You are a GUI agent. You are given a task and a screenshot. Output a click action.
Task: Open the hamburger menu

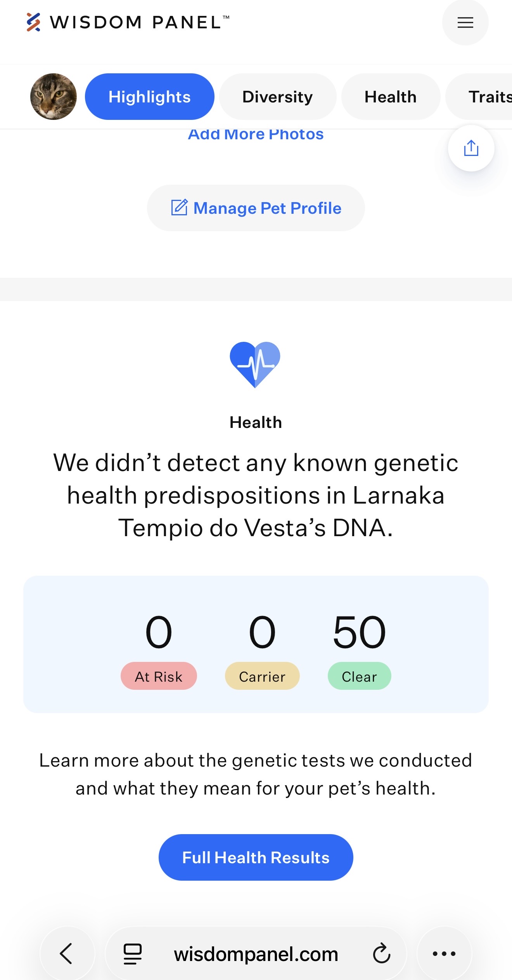tap(465, 23)
